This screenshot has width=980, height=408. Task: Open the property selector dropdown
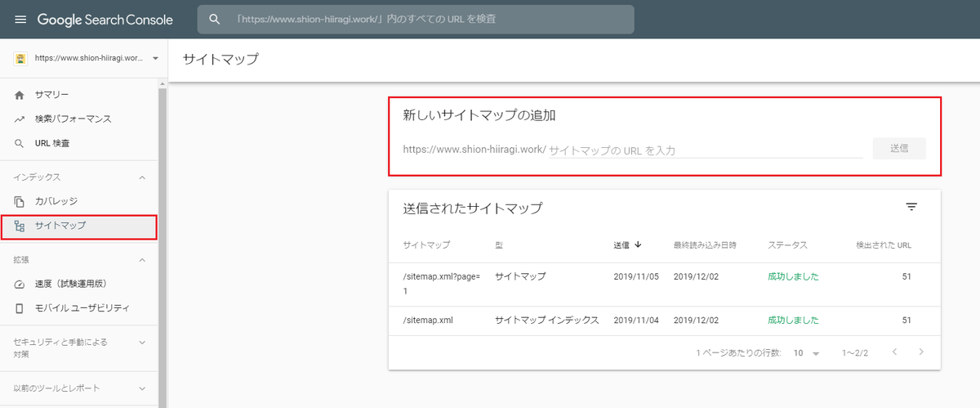(x=155, y=59)
